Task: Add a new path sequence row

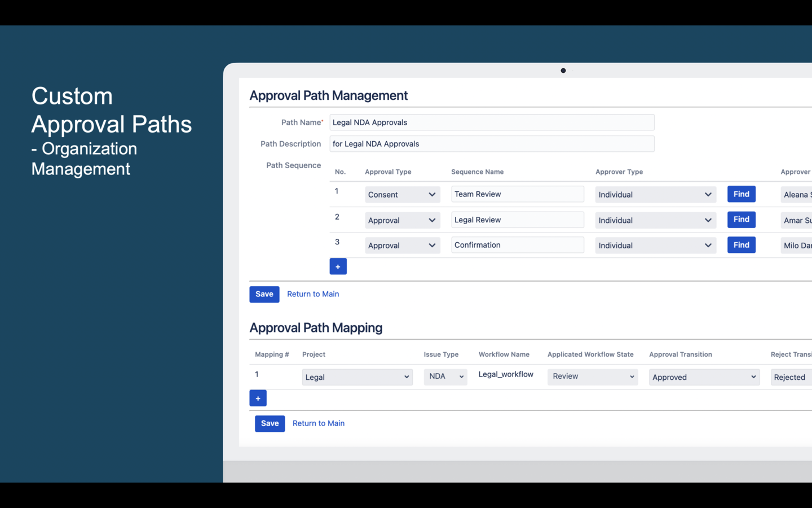Action: pos(338,266)
